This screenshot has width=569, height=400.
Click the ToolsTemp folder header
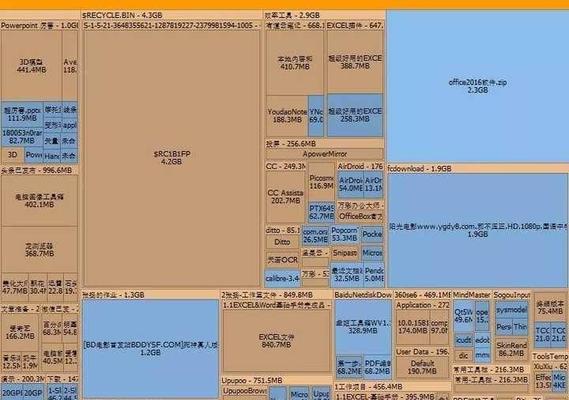pos(550,356)
